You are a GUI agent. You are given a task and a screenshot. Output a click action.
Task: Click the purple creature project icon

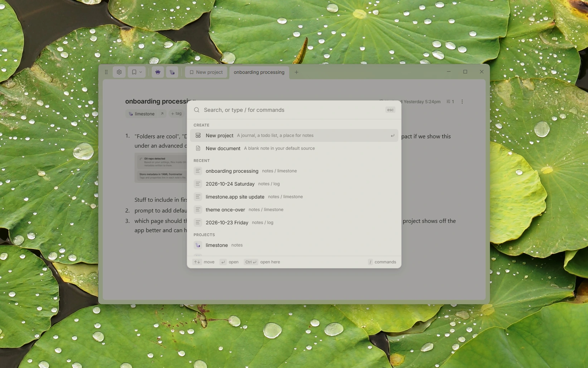[x=158, y=72]
